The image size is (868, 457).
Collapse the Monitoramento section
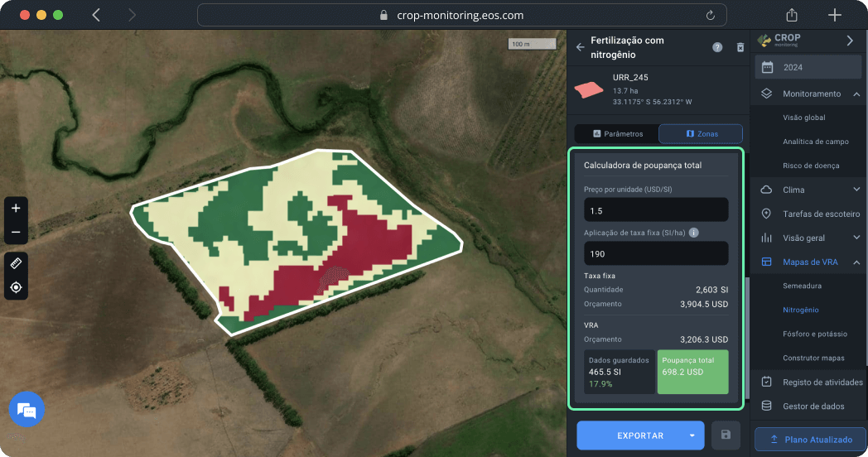coord(856,94)
